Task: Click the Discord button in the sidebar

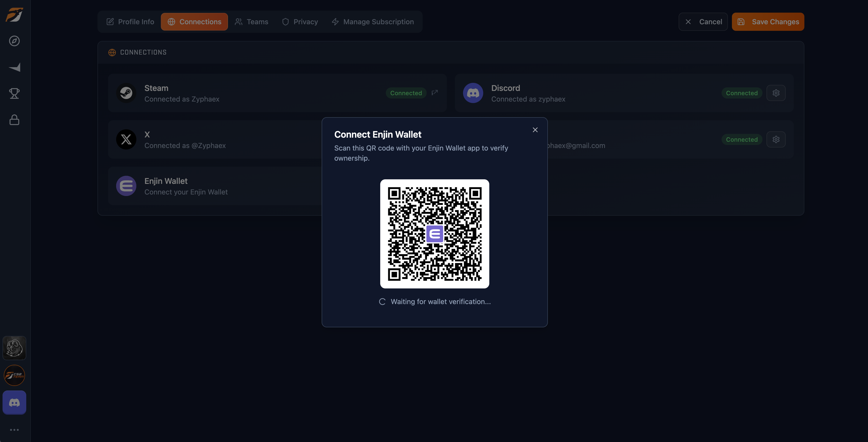Action: (14, 403)
